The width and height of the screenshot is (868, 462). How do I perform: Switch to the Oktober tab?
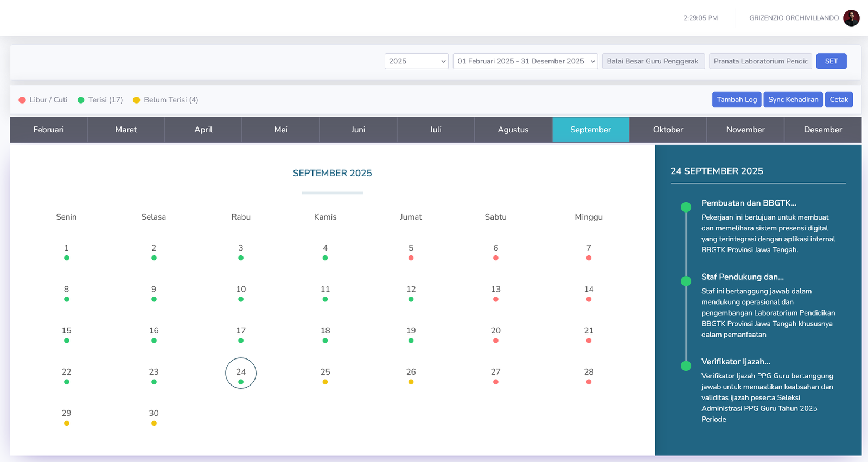[668, 130]
